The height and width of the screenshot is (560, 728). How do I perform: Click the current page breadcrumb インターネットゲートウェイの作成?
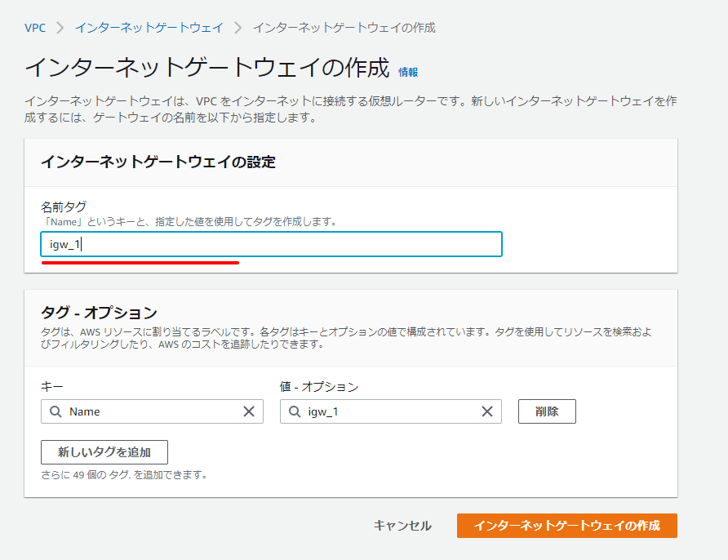pyautogui.click(x=344, y=28)
